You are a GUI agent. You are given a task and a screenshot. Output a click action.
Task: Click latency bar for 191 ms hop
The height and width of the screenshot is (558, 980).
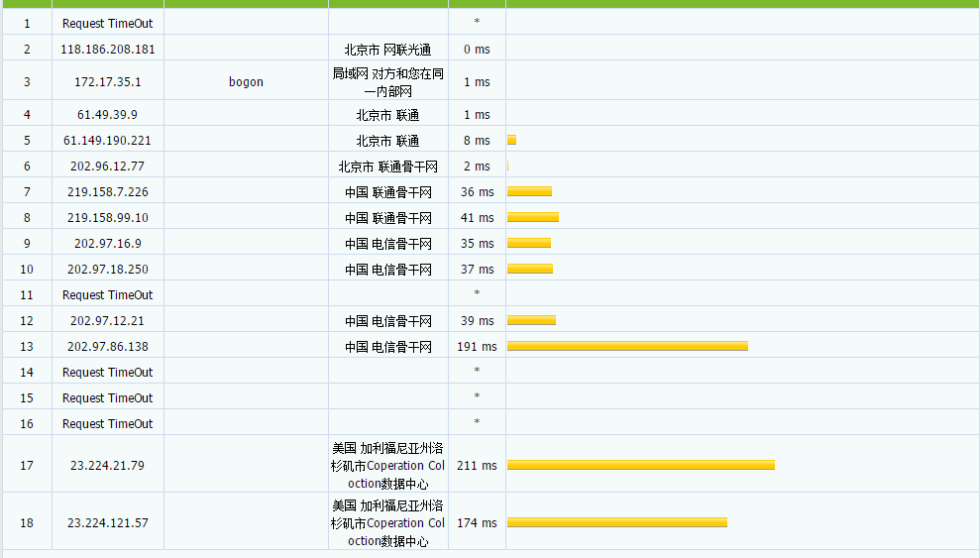(627, 346)
